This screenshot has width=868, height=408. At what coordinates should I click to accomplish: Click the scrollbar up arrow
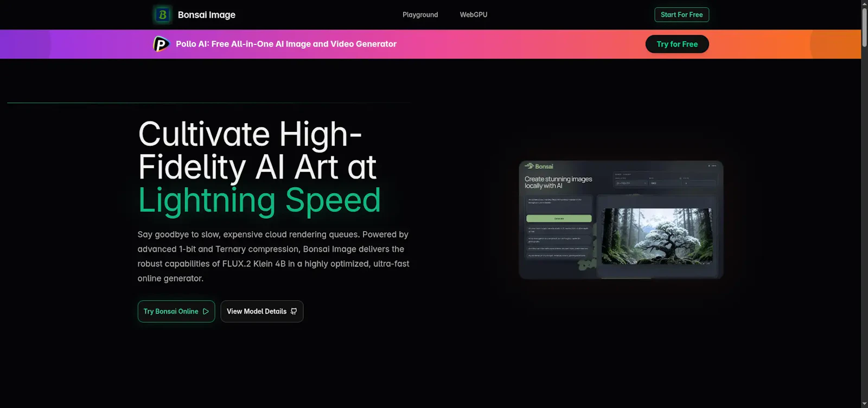(x=864, y=3)
